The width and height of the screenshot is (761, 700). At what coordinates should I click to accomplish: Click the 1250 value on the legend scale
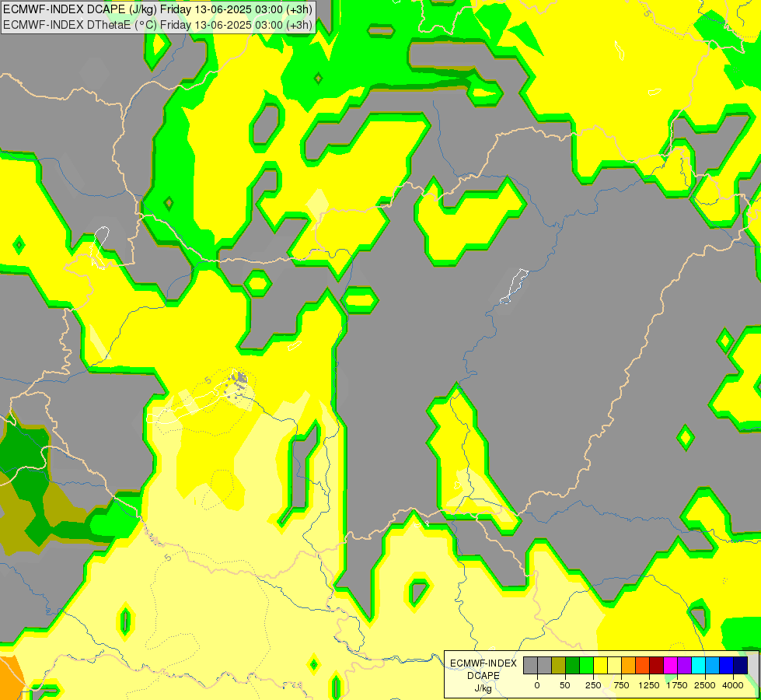649,685
